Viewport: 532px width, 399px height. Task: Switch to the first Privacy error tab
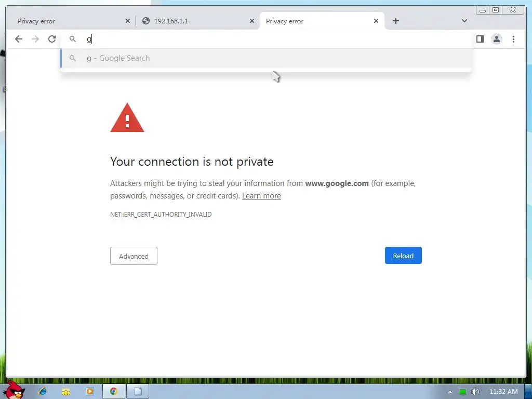(x=71, y=21)
